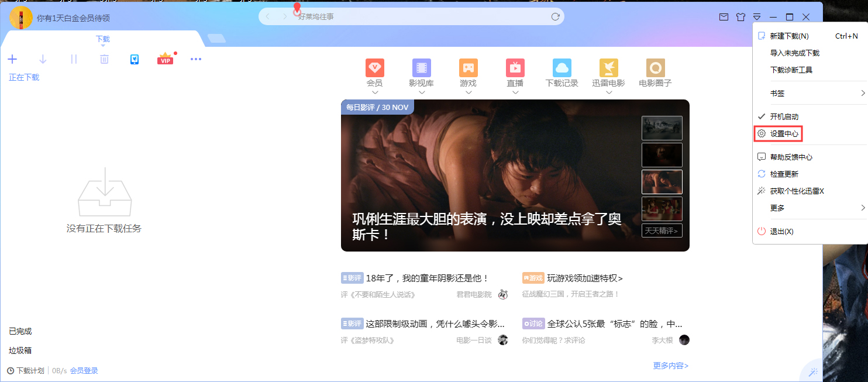Open the 影视库 media library icon
This screenshot has width=868, height=382.
(422, 68)
